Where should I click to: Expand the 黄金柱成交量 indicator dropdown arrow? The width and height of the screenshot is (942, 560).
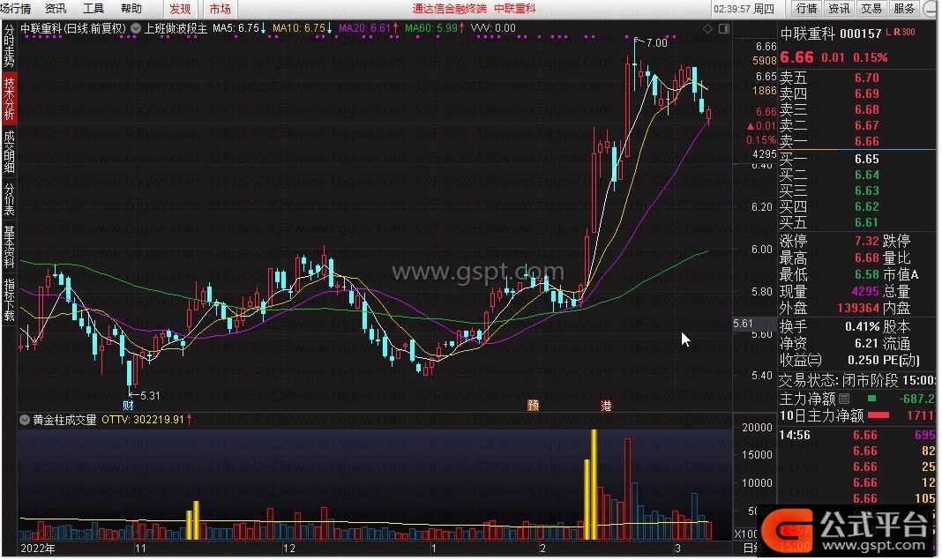coord(25,420)
